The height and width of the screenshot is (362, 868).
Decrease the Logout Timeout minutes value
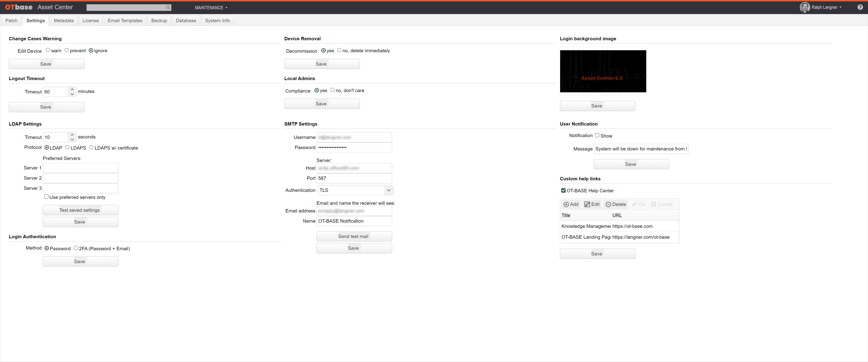pos(72,94)
